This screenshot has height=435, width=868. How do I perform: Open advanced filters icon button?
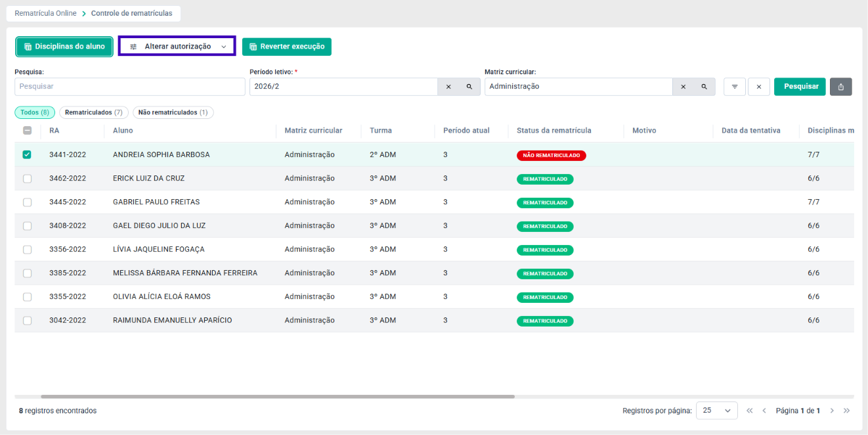click(735, 87)
